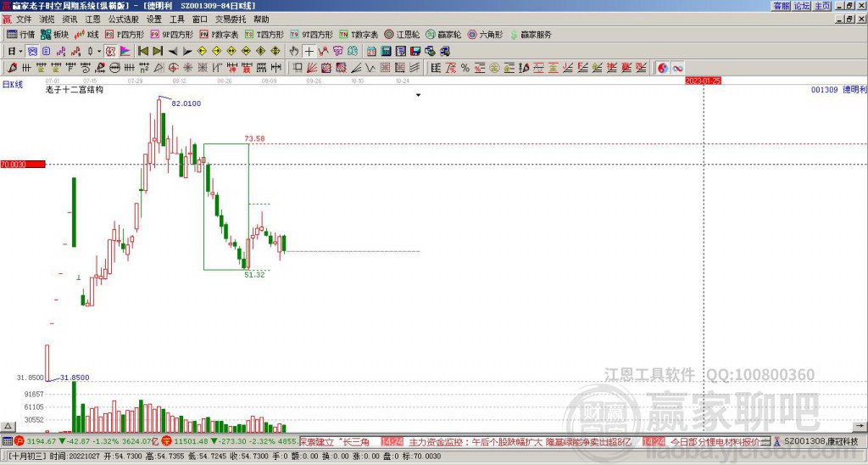
Task: Click the circle with horizontal lines icon
Action: click(114, 68)
